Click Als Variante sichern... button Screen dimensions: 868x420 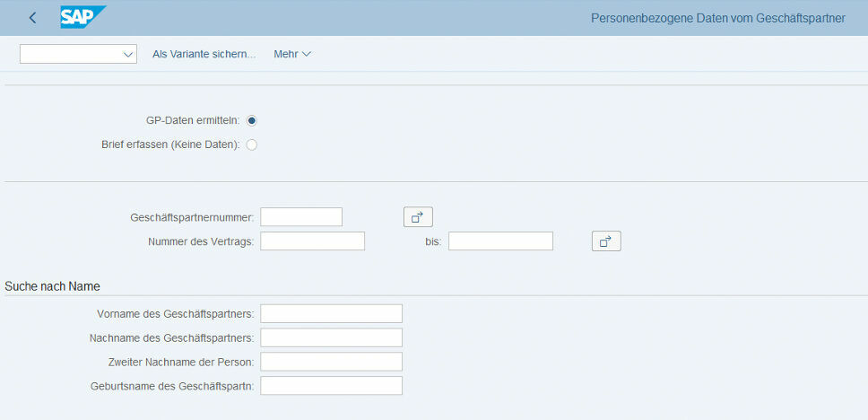(x=204, y=54)
